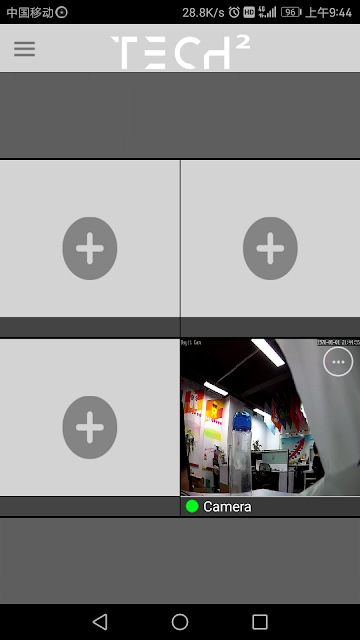Screen dimensions: 360x640
Task: Tap the Android home button
Action: 180,622
